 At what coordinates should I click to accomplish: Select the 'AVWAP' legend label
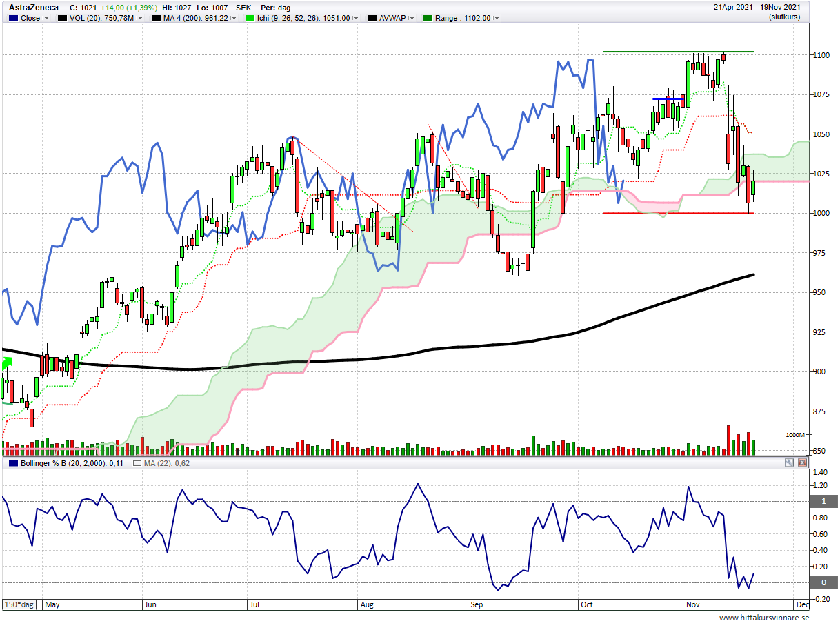(x=394, y=18)
